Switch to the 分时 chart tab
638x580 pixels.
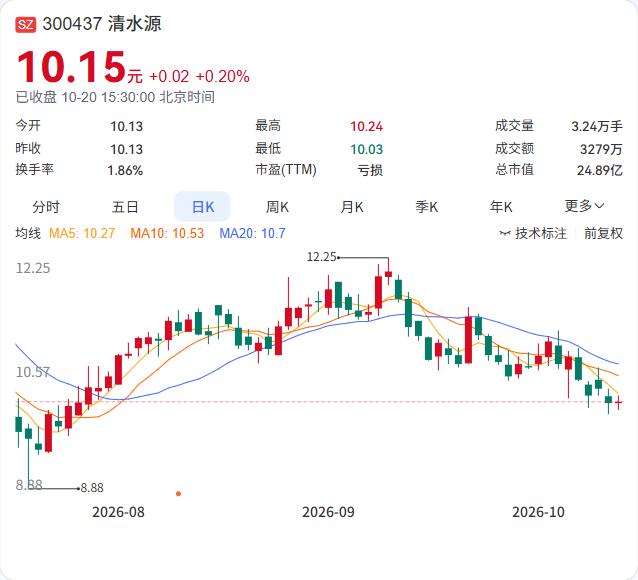pyautogui.click(x=46, y=207)
